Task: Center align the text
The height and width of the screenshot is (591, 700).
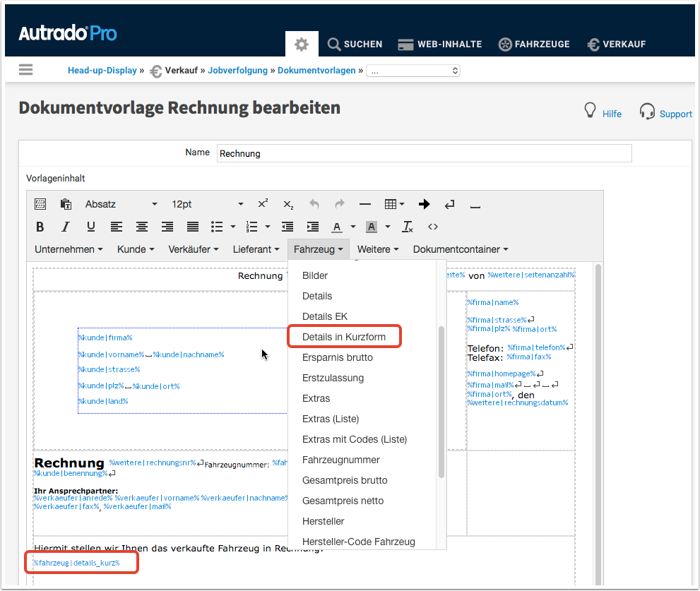Action: tap(142, 227)
